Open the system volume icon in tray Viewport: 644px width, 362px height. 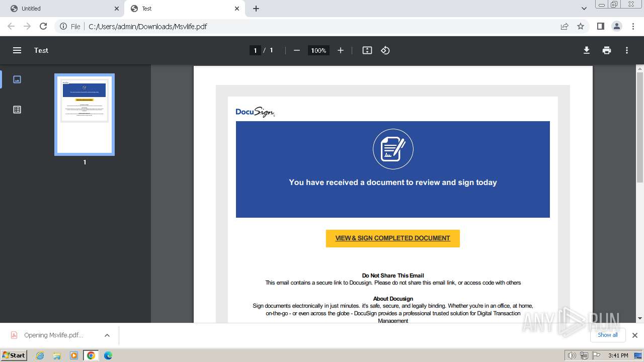pos(572,355)
